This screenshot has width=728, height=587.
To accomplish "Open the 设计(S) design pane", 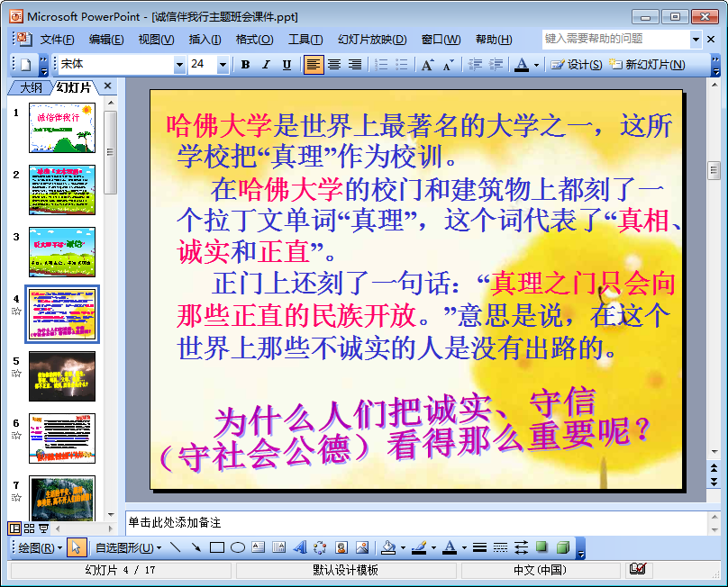I will (x=576, y=65).
